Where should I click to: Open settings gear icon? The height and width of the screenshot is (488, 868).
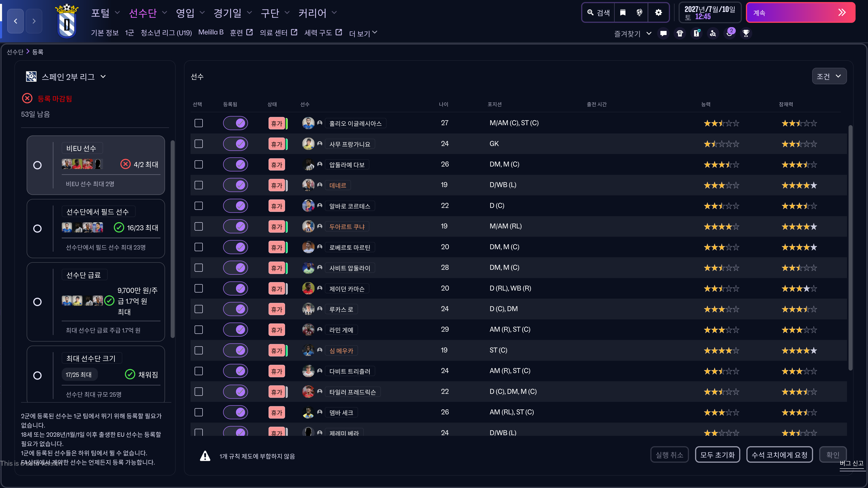tap(658, 12)
